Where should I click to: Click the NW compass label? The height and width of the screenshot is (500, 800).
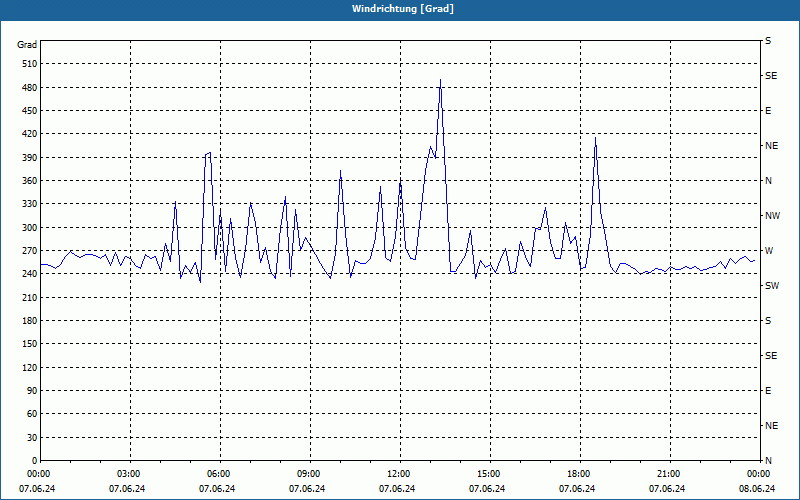pyautogui.click(x=772, y=216)
